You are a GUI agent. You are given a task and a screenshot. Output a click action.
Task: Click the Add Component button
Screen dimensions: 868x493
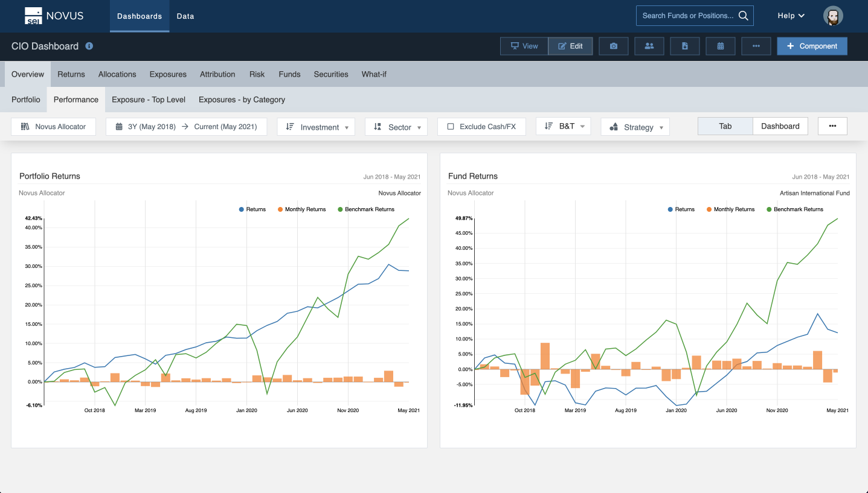(812, 45)
